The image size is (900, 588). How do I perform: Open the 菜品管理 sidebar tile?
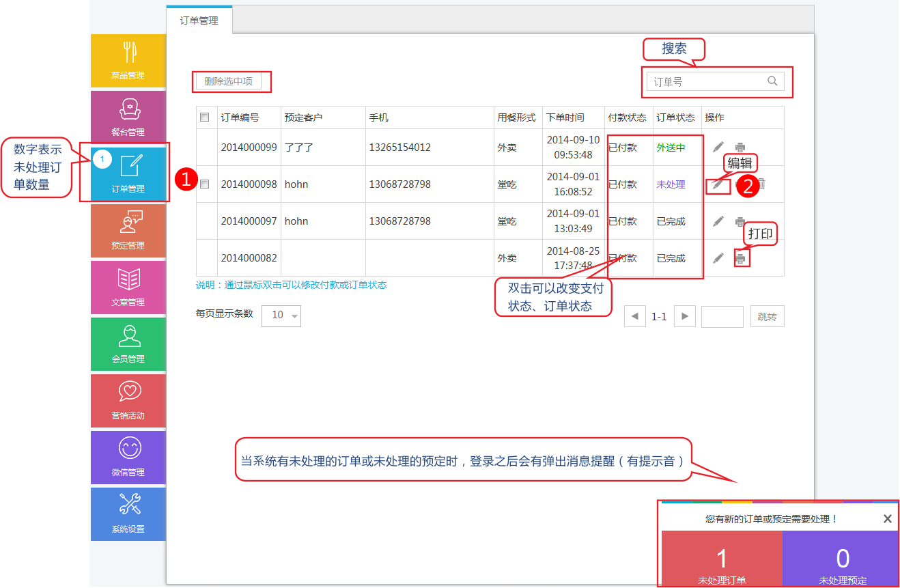[x=128, y=60]
